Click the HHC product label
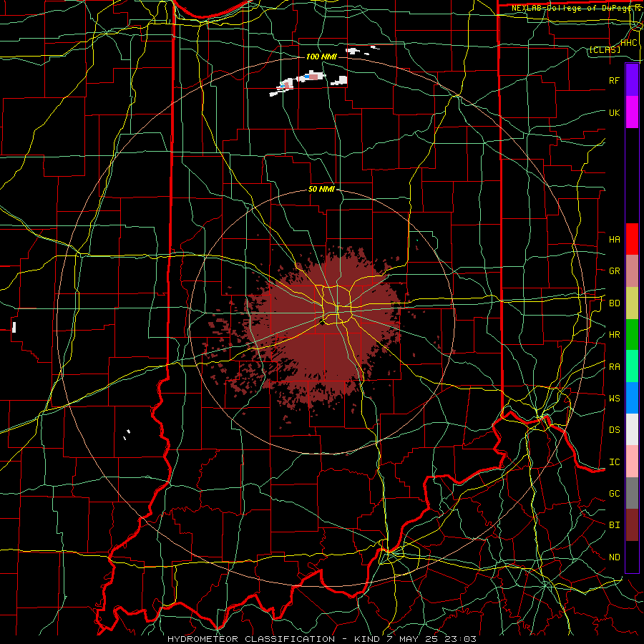The width and height of the screenshot is (644, 644). [629, 43]
